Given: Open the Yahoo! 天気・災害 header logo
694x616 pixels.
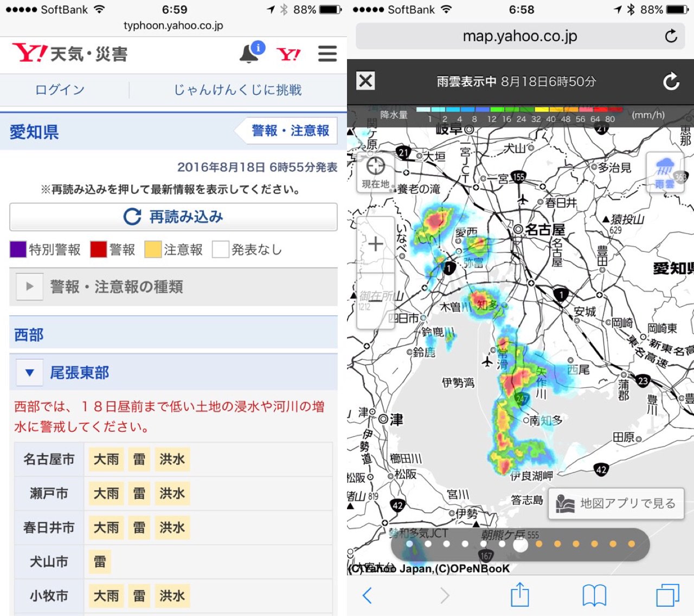Looking at the screenshot, I should (70, 53).
